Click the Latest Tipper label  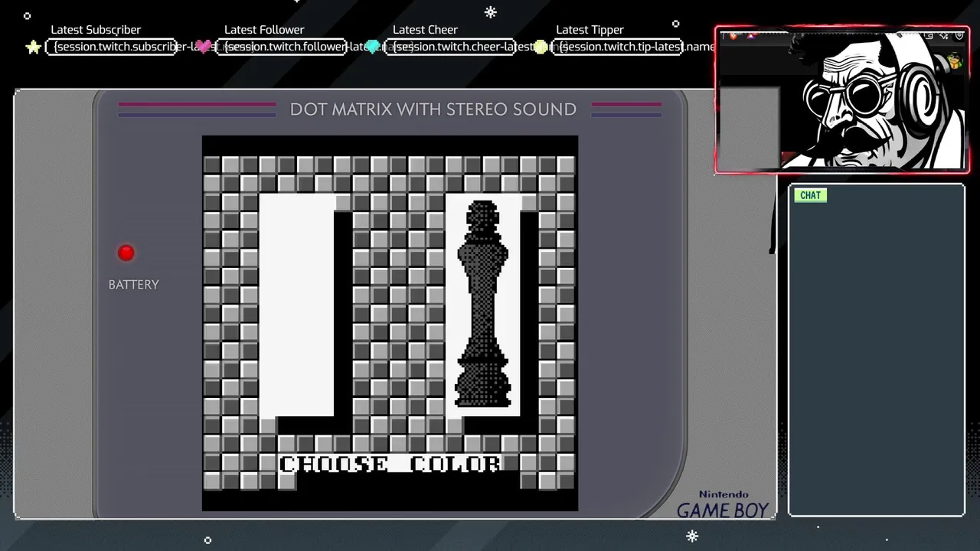pyautogui.click(x=590, y=30)
